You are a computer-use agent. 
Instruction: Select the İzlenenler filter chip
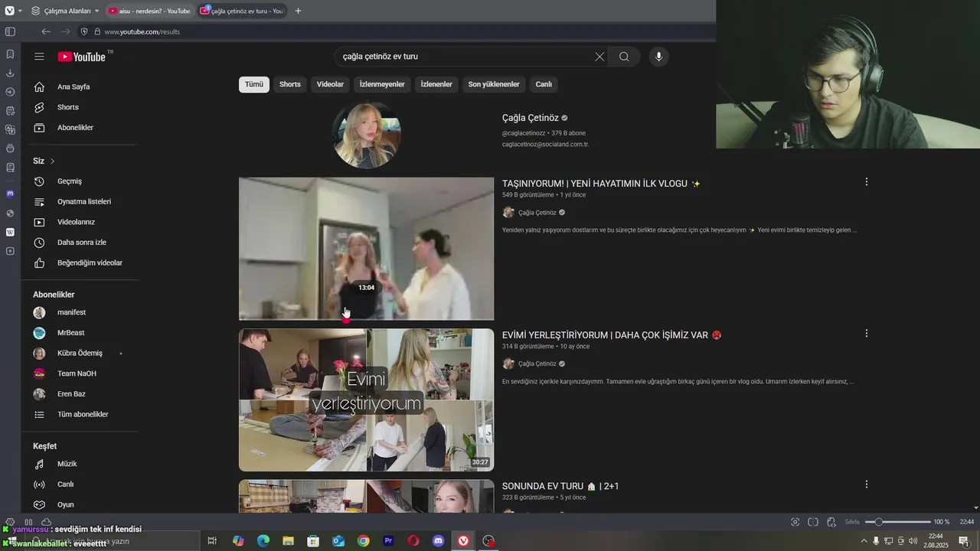(x=436, y=84)
